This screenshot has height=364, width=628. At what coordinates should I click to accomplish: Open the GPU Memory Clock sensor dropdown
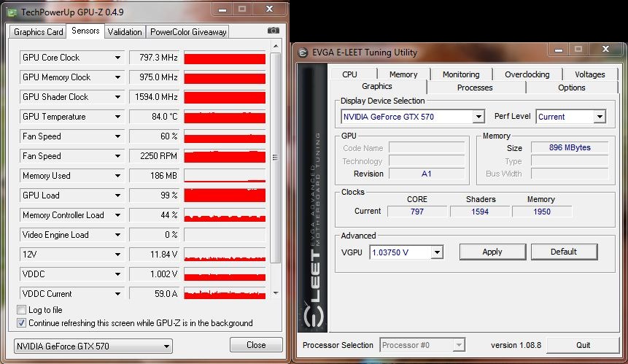tap(117, 77)
